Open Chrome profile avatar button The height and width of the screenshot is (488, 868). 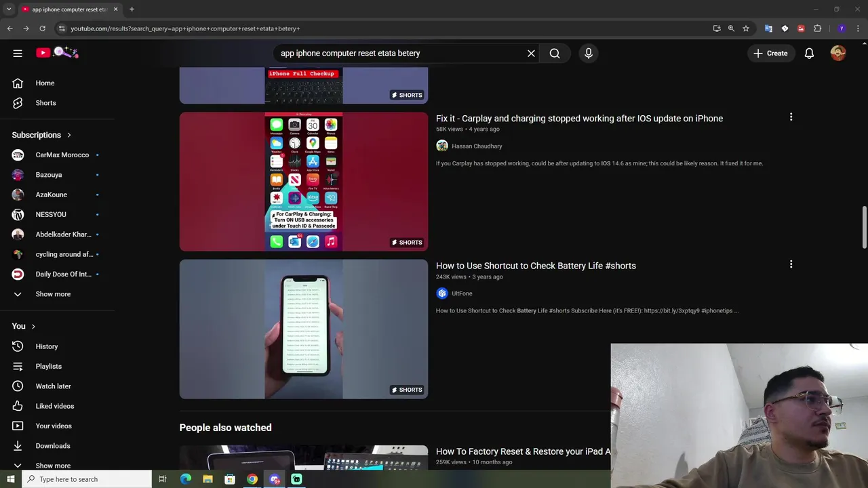842,28
